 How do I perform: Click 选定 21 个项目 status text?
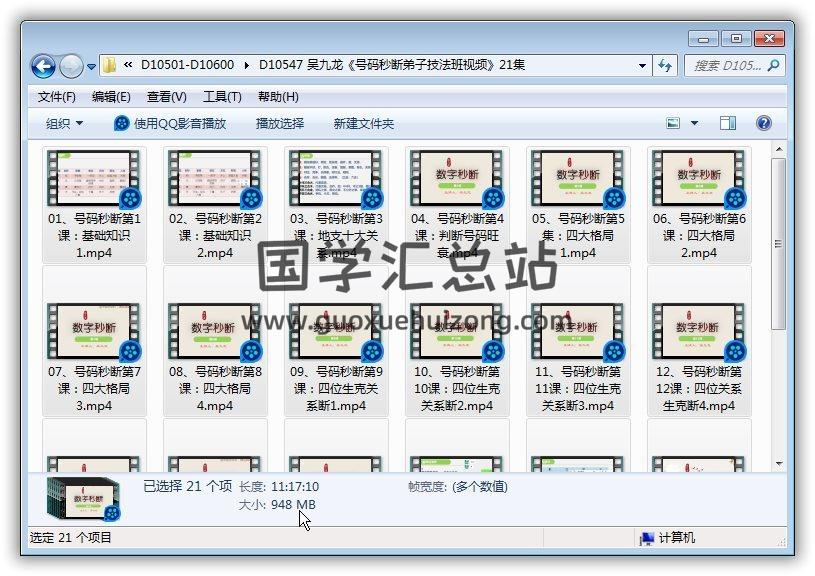71,538
